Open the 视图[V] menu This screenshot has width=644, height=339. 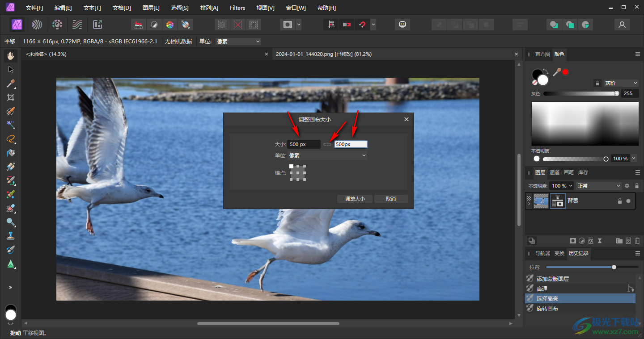(266, 8)
